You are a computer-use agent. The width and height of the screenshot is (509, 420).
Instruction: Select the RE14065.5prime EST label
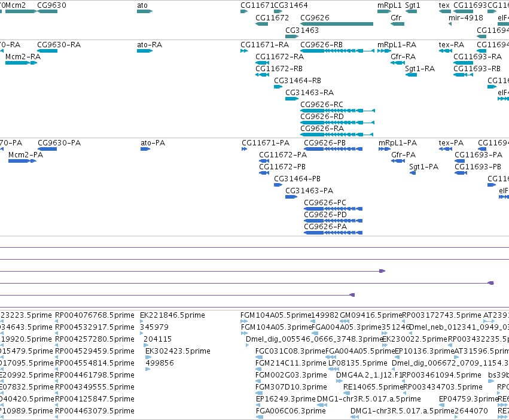click(373, 387)
